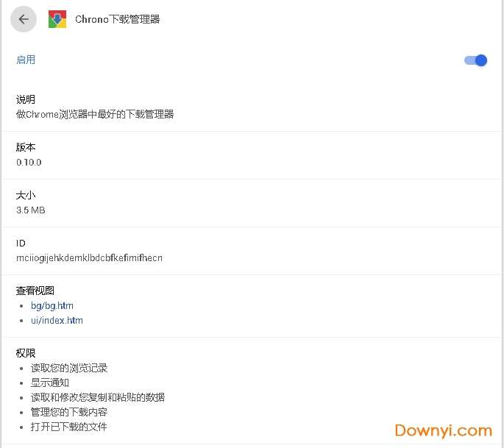Click the 启用 label text
The width and height of the screenshot is (504, 448).
[26, 60]
